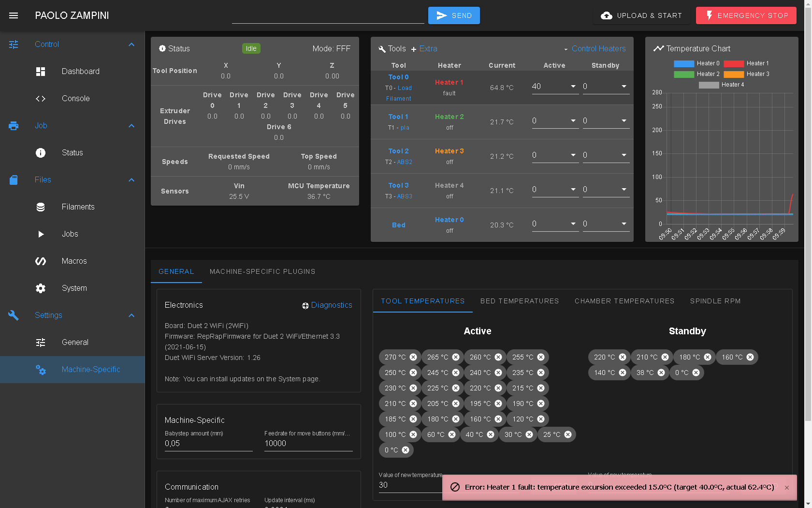Click the Send button

point(454,15)
